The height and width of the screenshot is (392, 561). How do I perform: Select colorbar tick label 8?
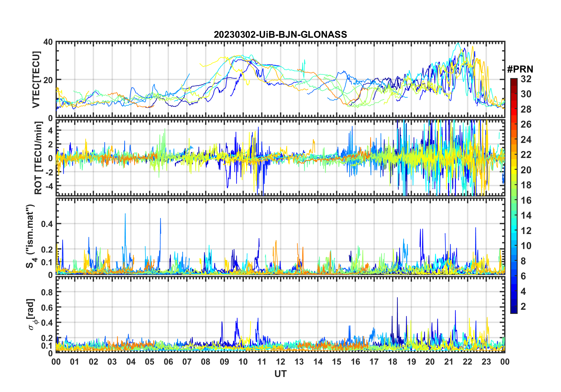coord(523,261)
